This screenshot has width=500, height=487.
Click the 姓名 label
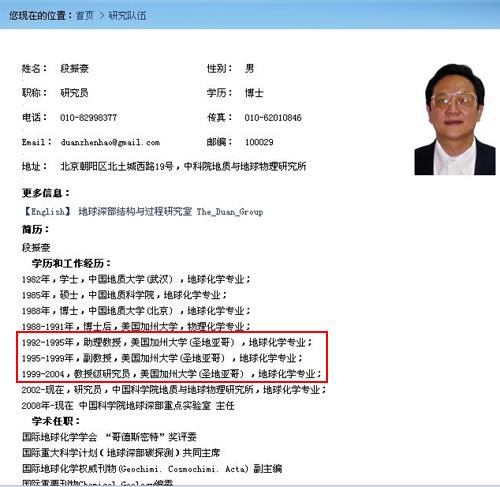pyautogui.click(x=34, y=68)
